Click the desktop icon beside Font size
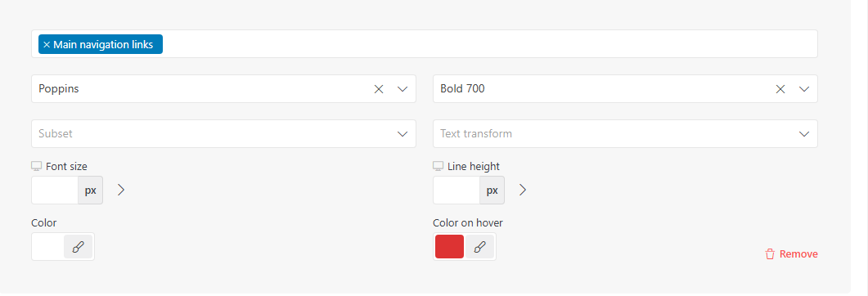 [37, 166]
